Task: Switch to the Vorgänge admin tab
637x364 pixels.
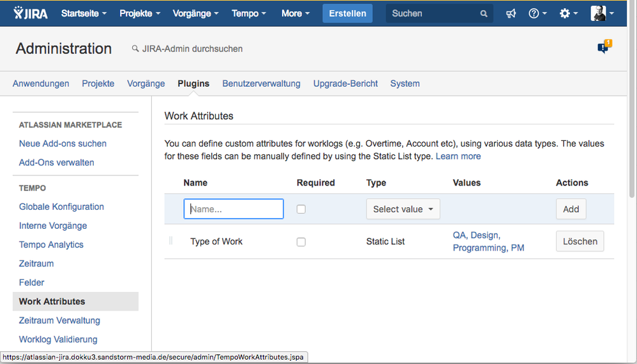Action: coord(146,84)
